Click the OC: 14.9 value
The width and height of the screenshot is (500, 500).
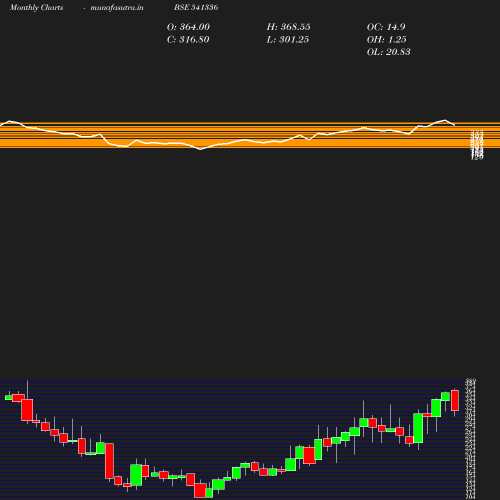pos(386,27)
